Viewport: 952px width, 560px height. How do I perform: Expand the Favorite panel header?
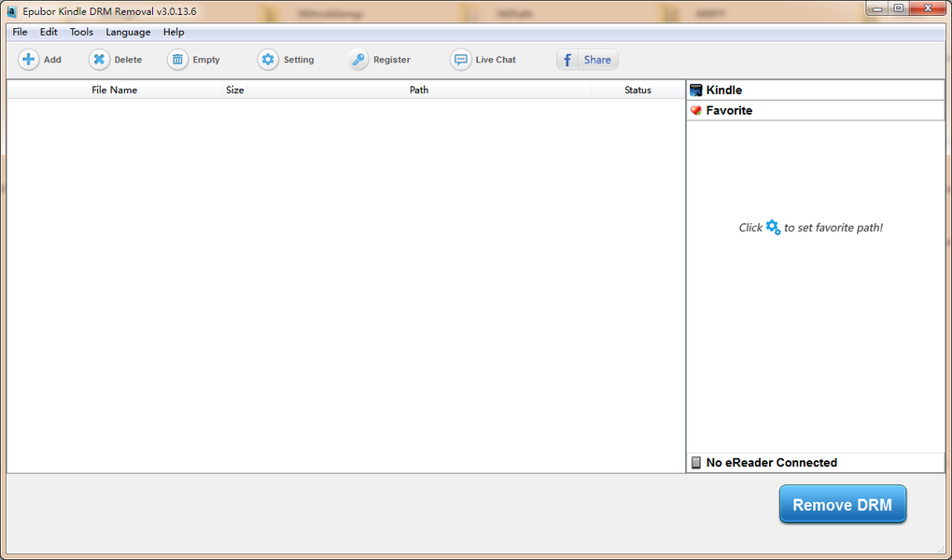click(x=816, y=110)
